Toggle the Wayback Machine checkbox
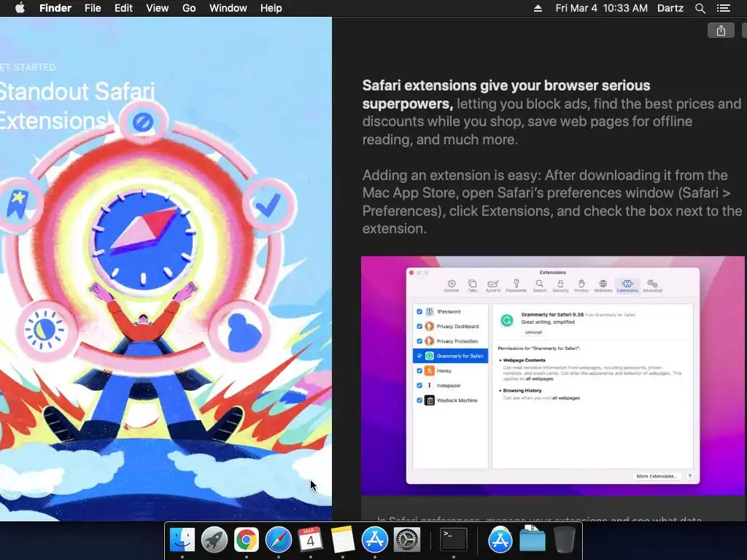Viewport: 747px width, 560px height. pos(419,400)
